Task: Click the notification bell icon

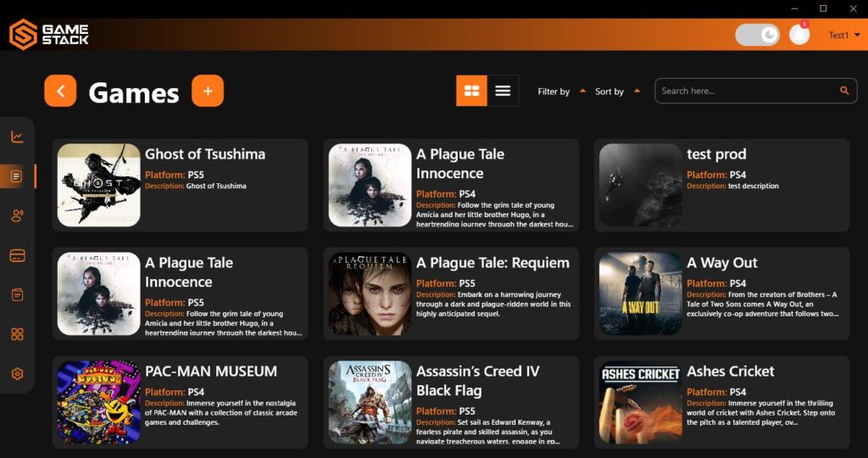Action: click(x=799, y=35)
